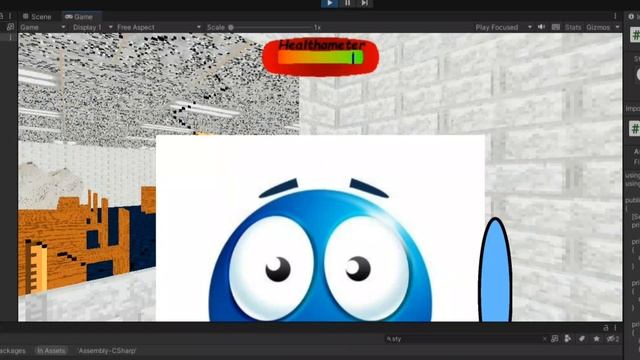The image size is (640, 360).
Task: Click the open-in-Search-window icon beside the search field
Action: pyautogui.click(x=554, y=339)
